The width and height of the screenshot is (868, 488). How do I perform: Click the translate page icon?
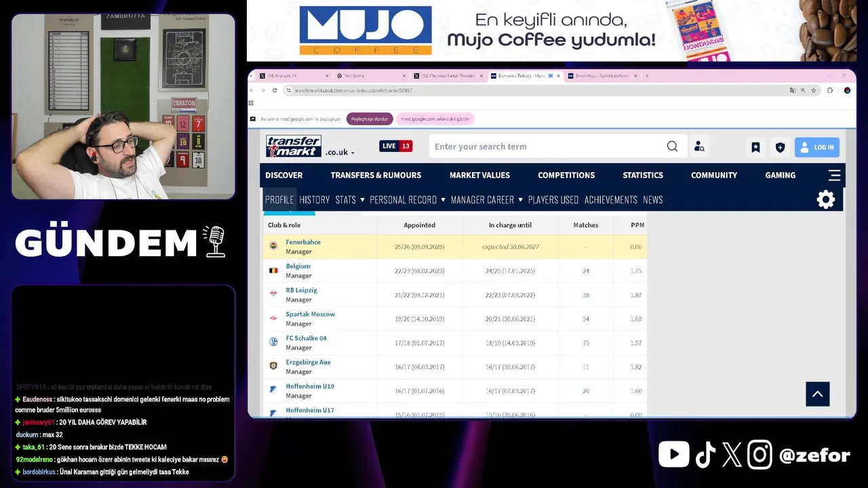point(792,90)
